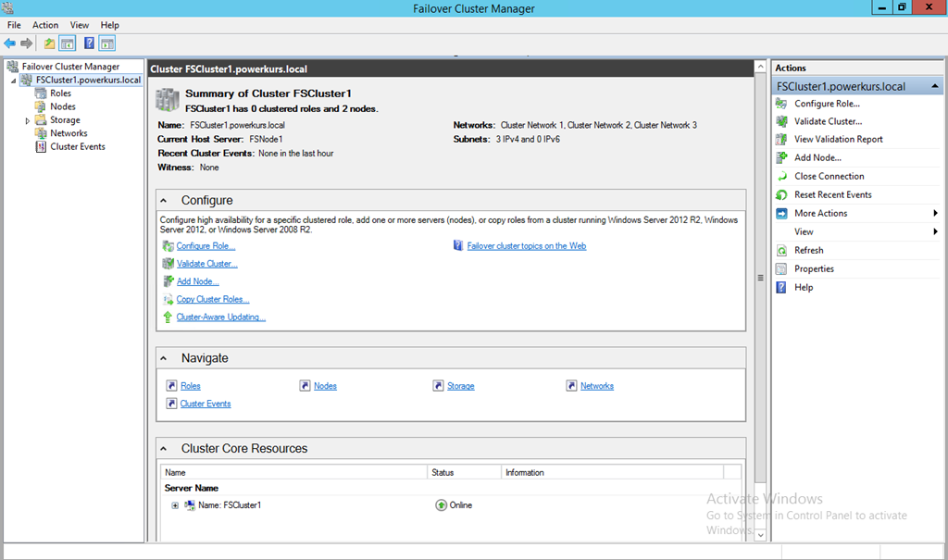Select Failover Cluster Manager root tree item
Screen dimensions: 948x560
(70, 67)
